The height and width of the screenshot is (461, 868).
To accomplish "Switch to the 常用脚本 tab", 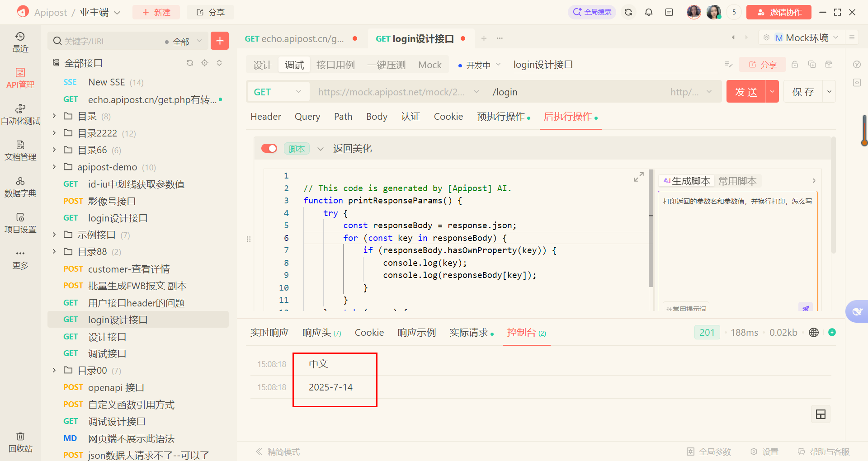I will (x=737, y=181).
